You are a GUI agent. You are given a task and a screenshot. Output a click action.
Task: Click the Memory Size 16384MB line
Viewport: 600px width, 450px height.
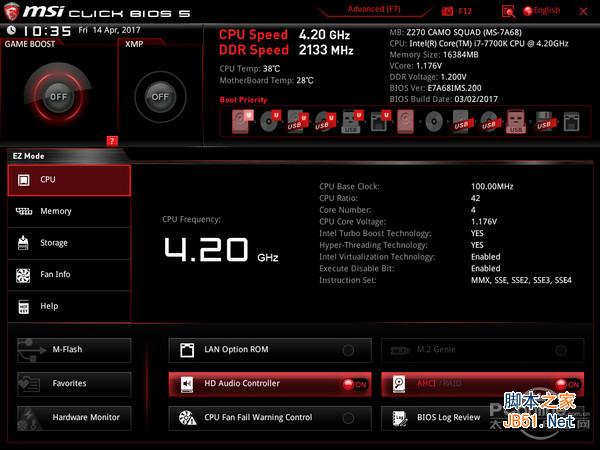pos(434,55)
